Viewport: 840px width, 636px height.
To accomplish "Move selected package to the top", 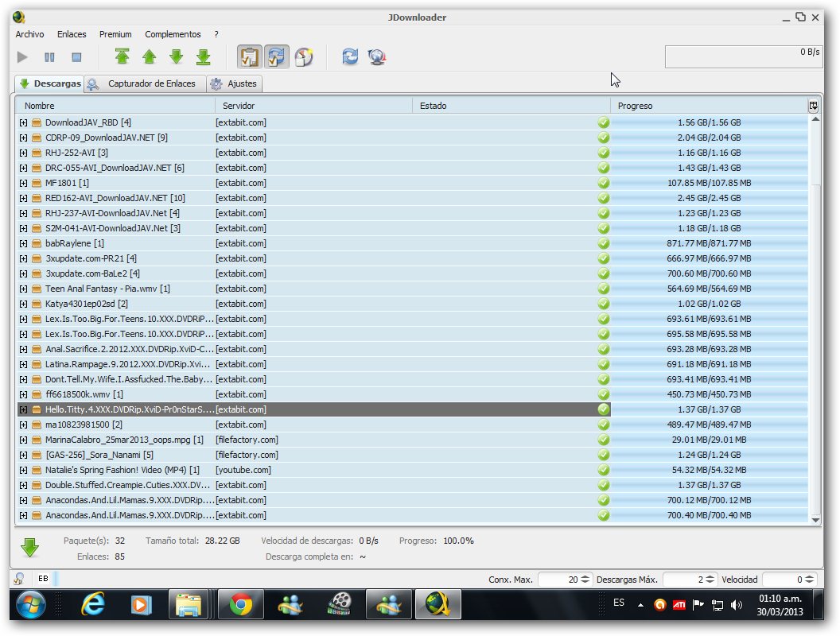I will click(x=122, y=56).
